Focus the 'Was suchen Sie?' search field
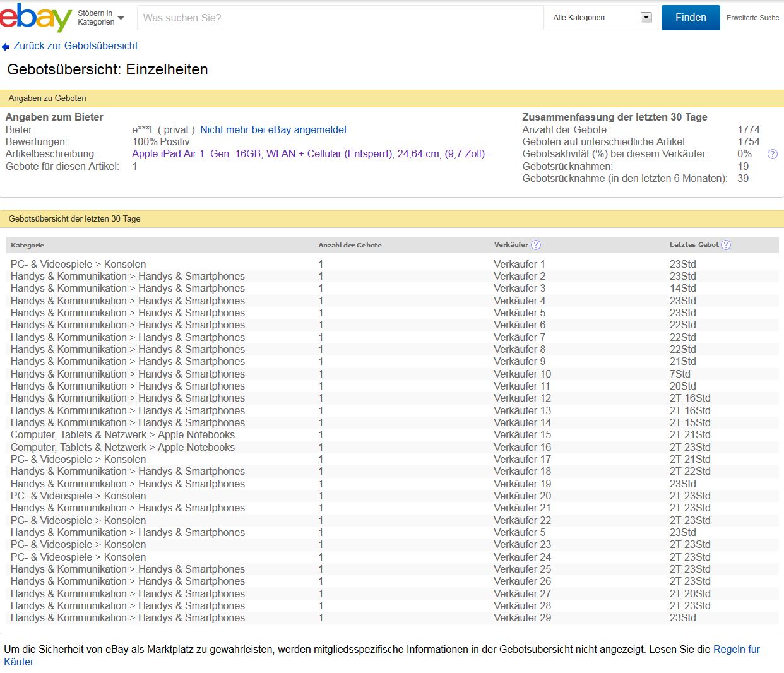 340,18
